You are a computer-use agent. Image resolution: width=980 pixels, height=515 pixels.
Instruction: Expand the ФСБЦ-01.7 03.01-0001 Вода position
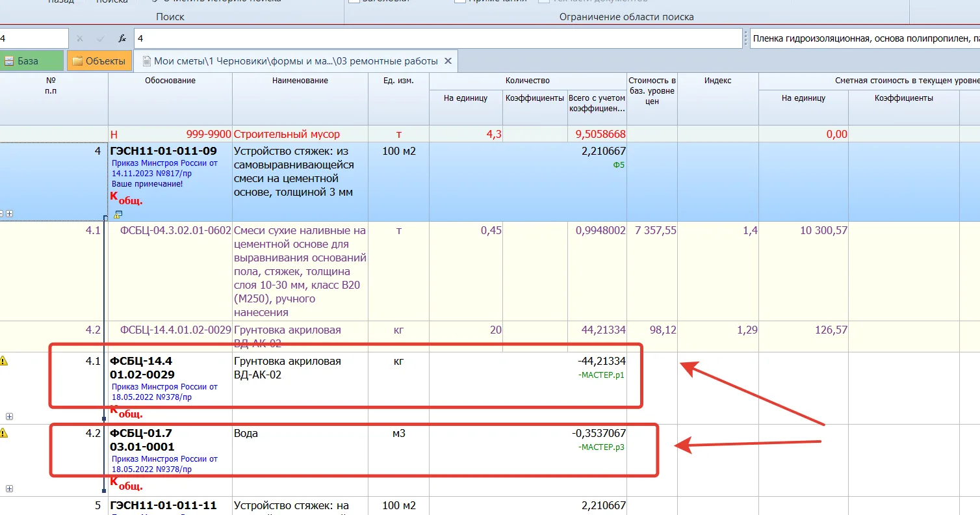(9, 488)
